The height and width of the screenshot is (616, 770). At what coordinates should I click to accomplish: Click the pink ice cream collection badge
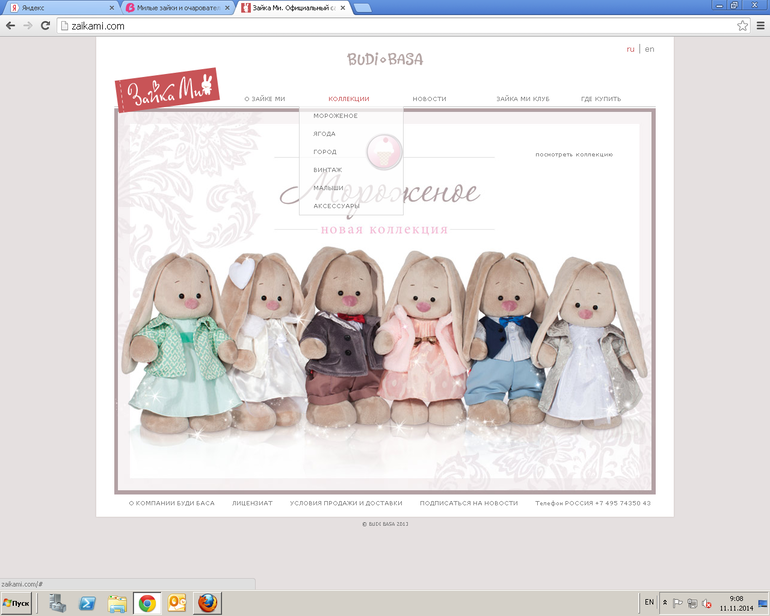[x=385, y=152]
